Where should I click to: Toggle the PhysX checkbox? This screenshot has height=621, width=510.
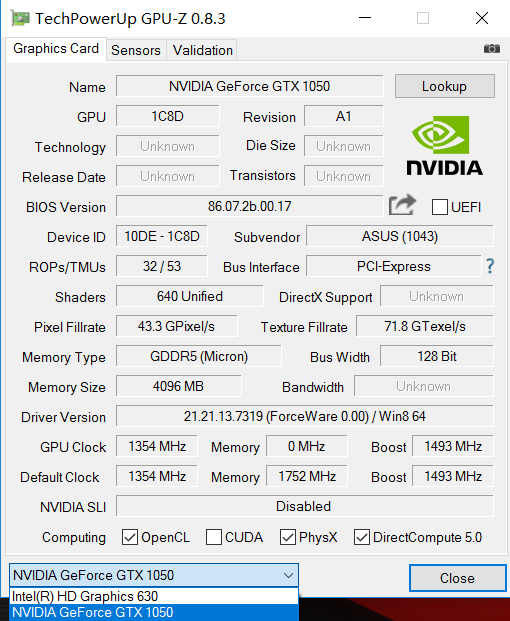click(x=288, y=537)
